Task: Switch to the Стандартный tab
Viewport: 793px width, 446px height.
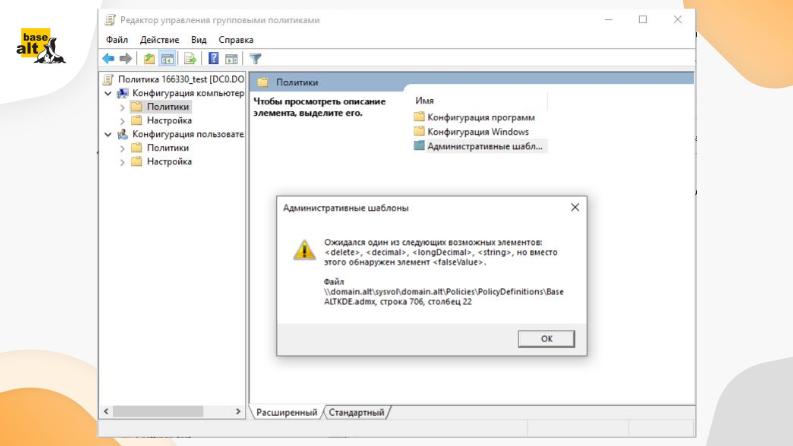Action: click(x=356, y=412)
